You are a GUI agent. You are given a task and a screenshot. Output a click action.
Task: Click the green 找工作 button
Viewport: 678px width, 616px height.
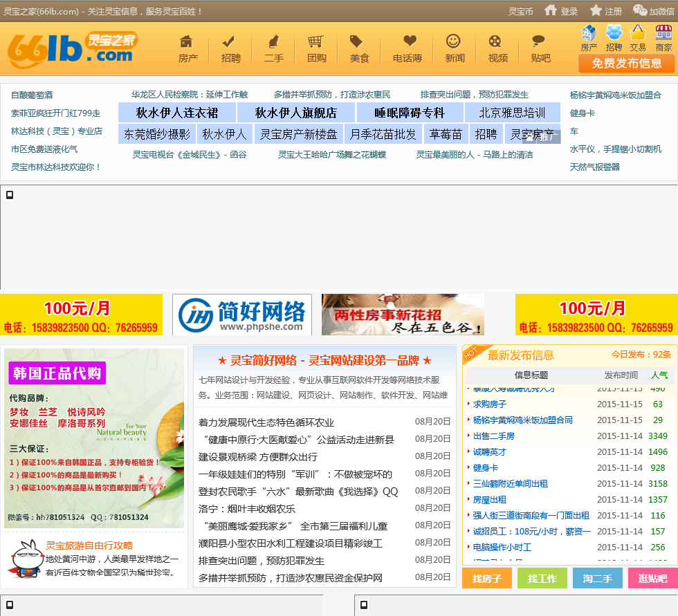click(x=542, y=579)
